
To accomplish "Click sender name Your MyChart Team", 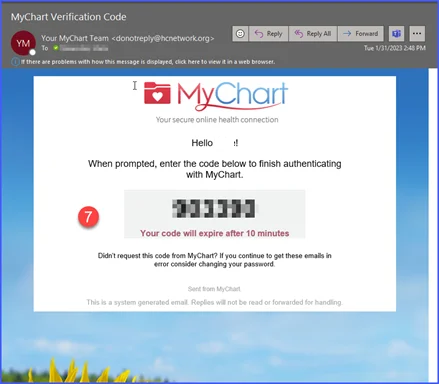I will point(75,38).
